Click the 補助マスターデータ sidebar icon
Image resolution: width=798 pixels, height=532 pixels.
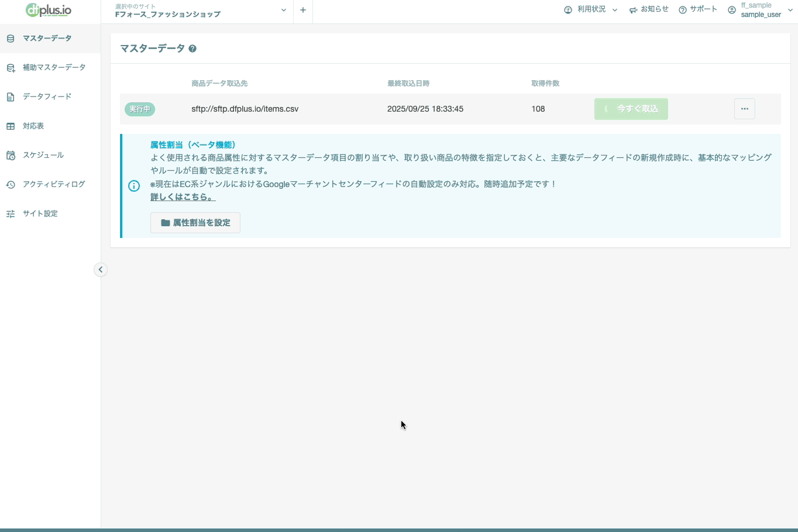pyautogui.click(x=11, y=68)
